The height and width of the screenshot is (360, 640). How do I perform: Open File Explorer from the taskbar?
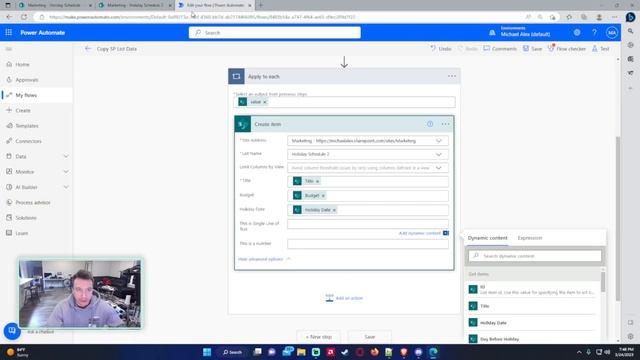(301, 352)
